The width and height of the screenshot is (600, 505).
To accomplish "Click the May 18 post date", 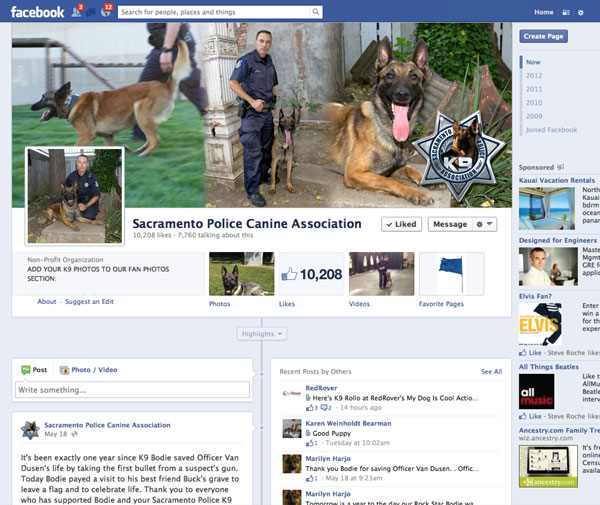I will (x=55, y=434).
